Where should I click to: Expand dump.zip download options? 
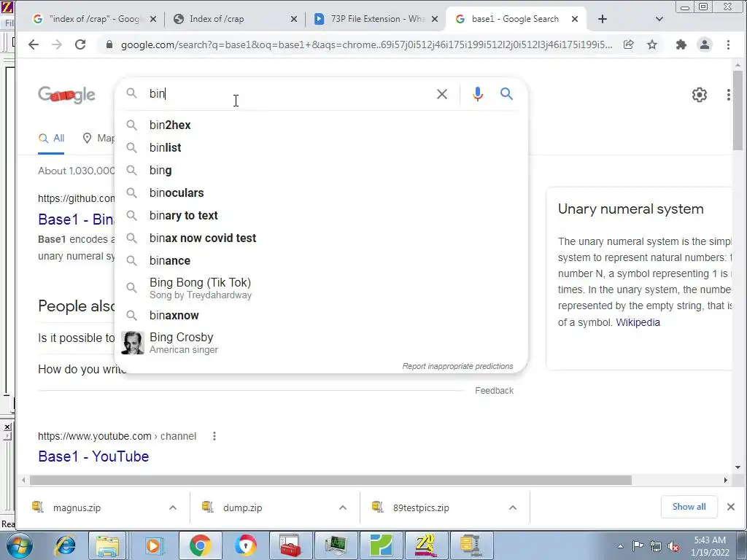coord(343,507)
